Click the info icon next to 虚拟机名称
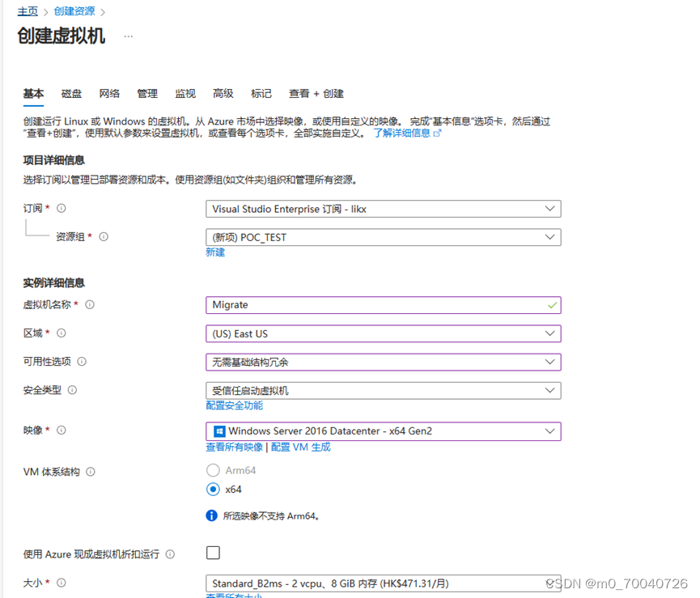 [90, 304]
